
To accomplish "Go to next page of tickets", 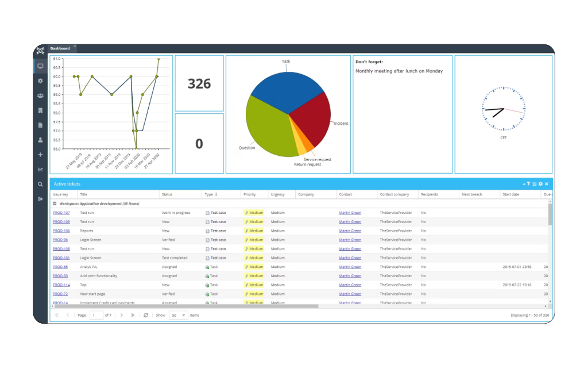I will pyautogui.click(x=122, y=315).
